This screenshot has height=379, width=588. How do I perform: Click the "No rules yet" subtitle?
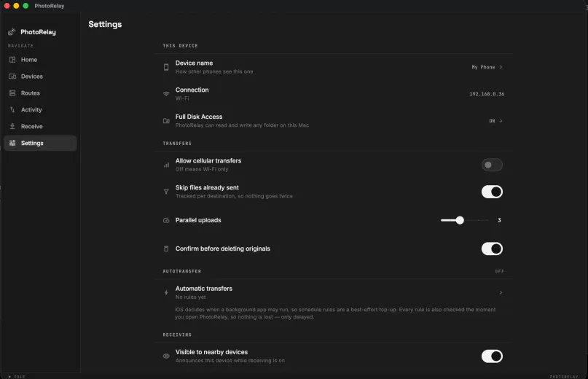(x=190, y=297)
